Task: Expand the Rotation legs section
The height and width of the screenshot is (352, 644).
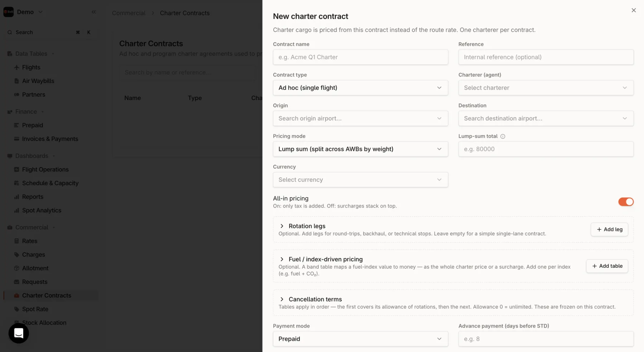Action: 282,226
